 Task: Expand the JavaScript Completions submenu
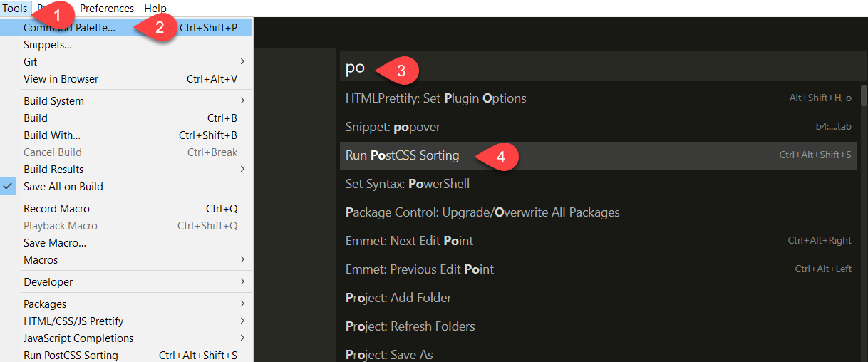pos(242,338)
